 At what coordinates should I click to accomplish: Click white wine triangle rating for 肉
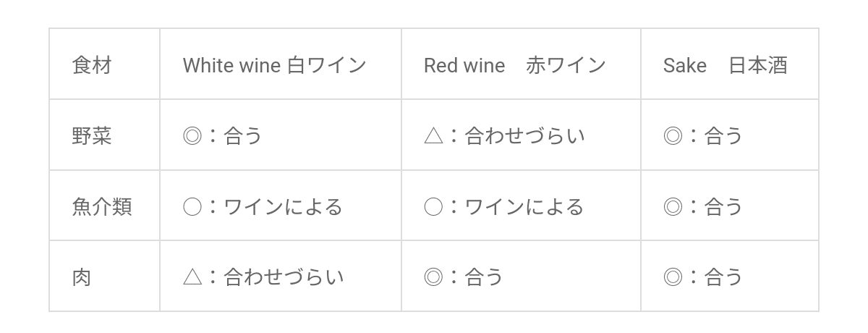(192, 277)
